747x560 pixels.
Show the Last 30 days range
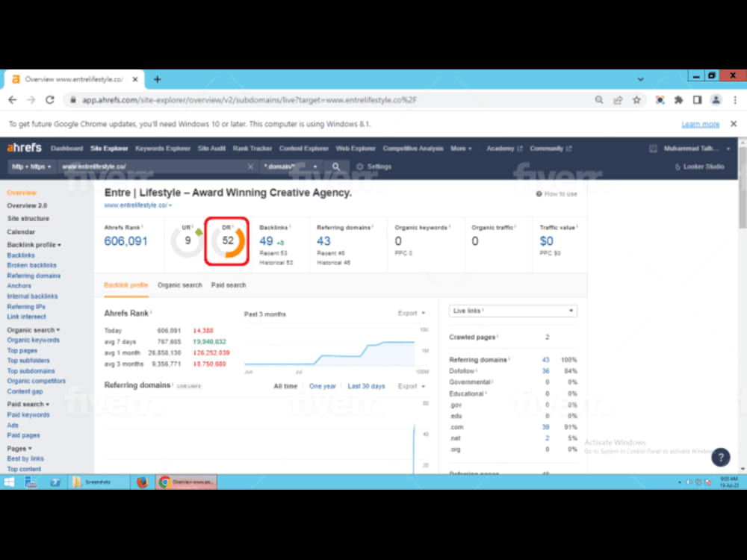[366, 386]
